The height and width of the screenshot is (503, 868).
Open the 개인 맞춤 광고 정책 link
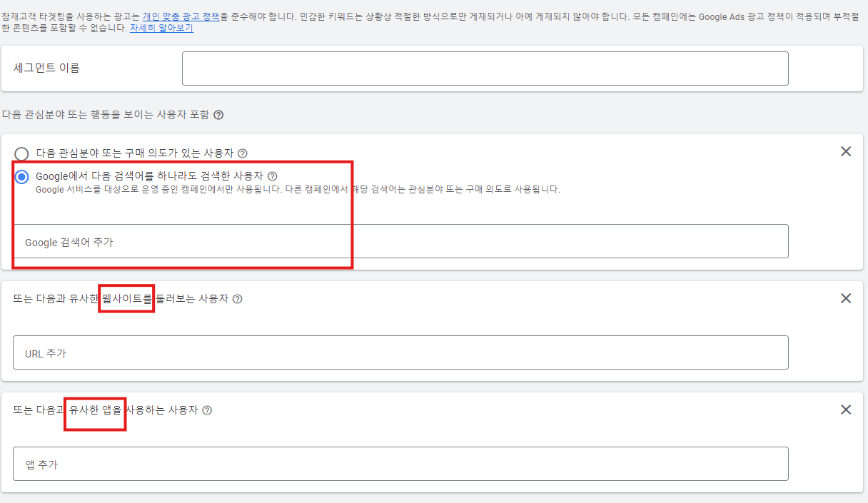(x=181, y=16)
